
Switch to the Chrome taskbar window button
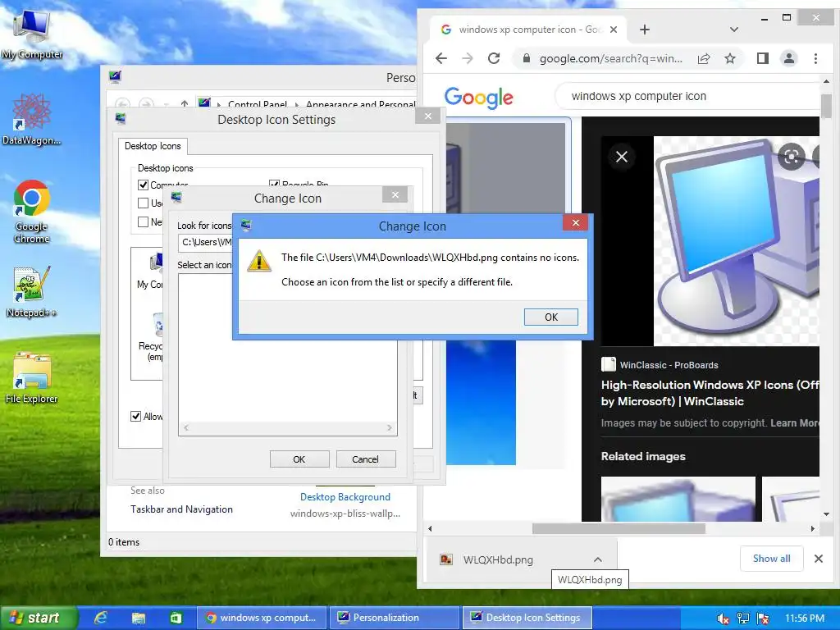(x=262, y=618)
